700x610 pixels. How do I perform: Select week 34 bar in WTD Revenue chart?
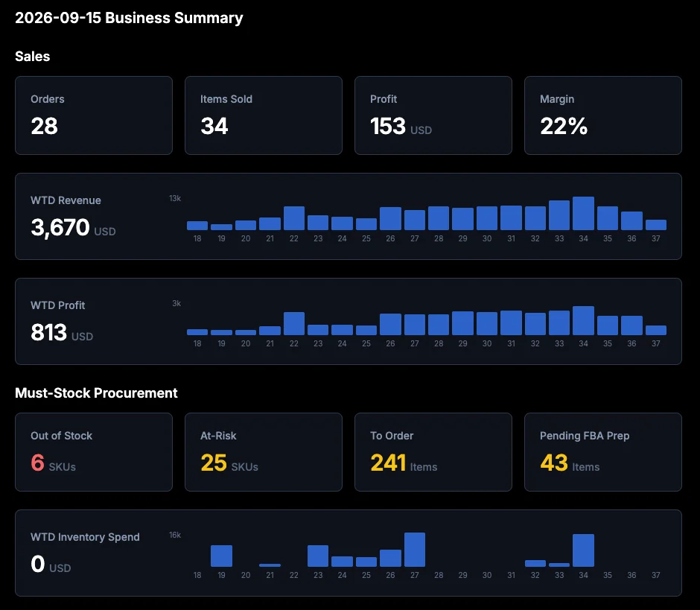coord(583,214)
